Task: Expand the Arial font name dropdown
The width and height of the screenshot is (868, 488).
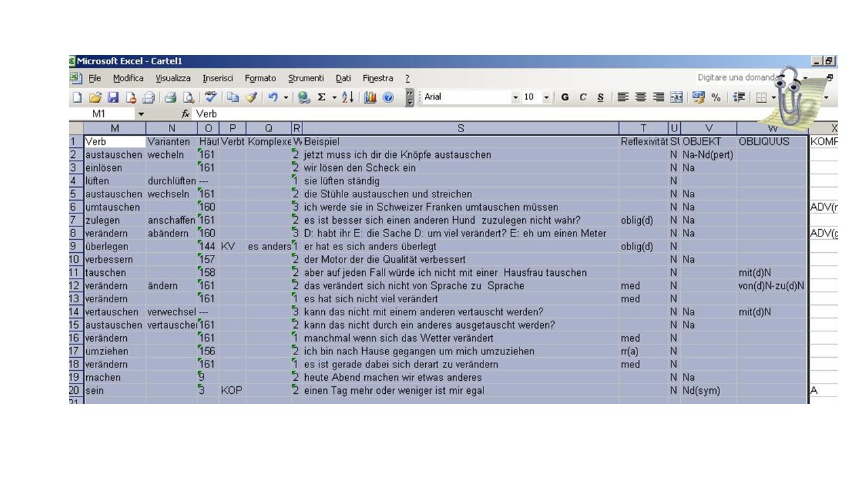Action: pos(515,98)
